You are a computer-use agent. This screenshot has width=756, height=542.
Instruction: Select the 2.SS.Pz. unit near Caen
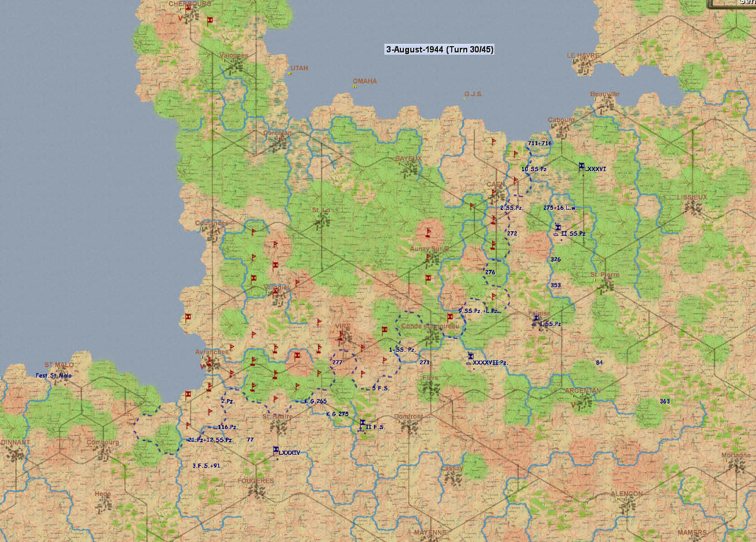point(512,208)
